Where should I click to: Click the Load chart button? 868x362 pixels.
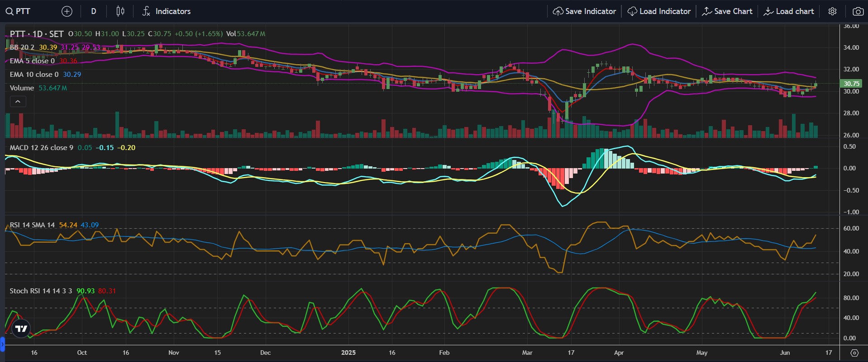788,11
